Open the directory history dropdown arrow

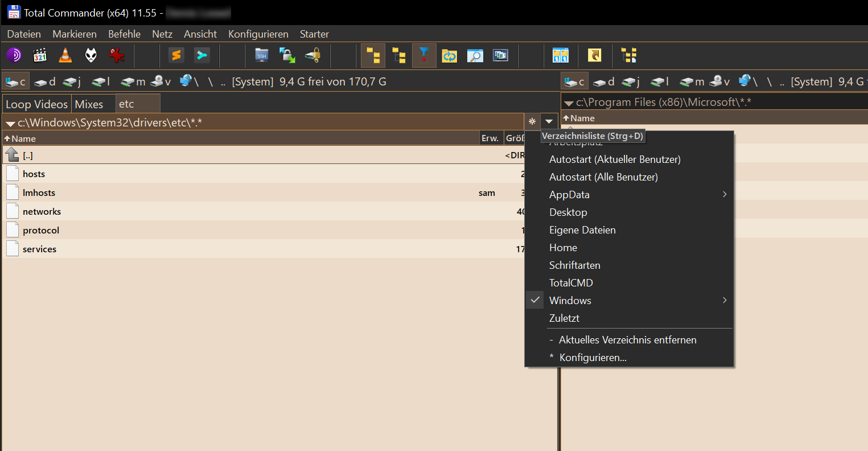[549, 121]
